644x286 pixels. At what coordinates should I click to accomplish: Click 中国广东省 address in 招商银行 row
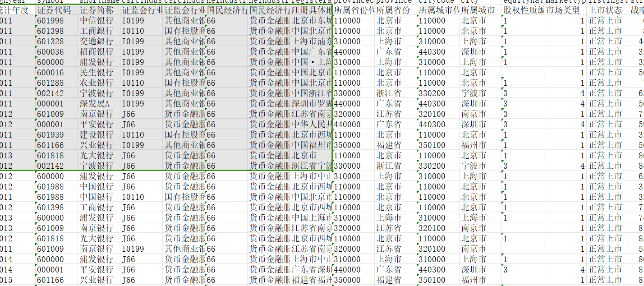pyautogui.click(x=311, y=51)
